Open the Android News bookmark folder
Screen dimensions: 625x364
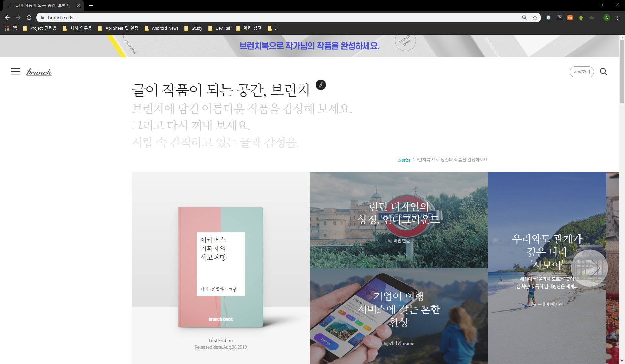pos(161,28)
